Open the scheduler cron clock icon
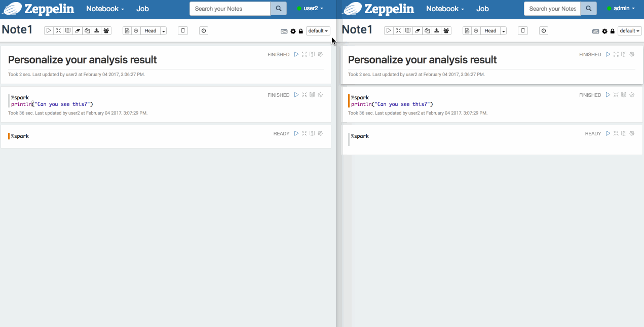This screenshot has width=644, height=327. click(x=203, y=30)
